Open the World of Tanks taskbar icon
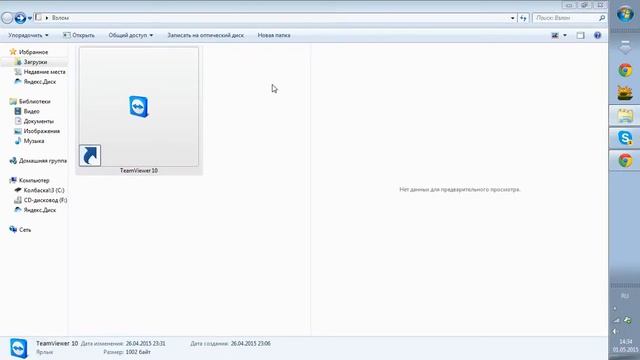 pyautogui.click(x=625, y=93)
